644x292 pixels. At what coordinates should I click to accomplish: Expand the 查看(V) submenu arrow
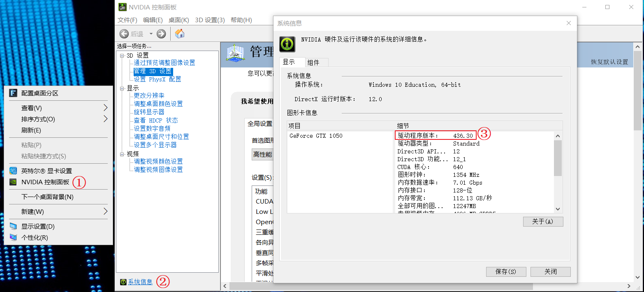click(106, 108)
